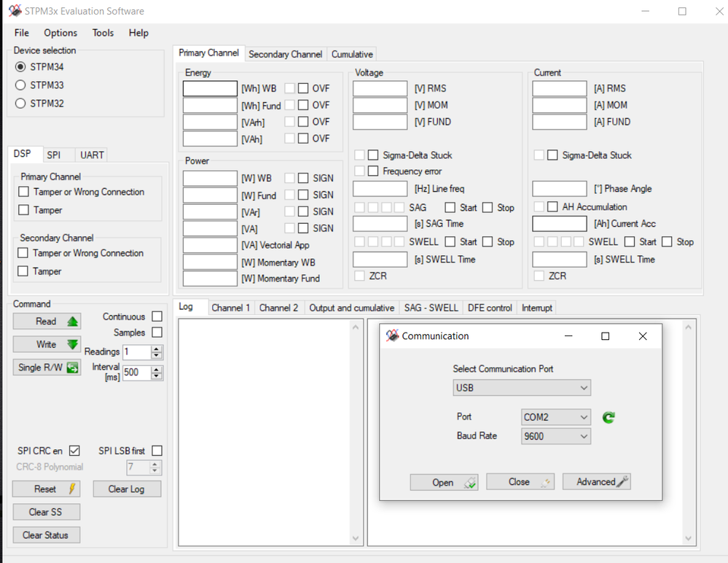Click the Clear Status button
This screenshot has height=563, width=728.
click(47, 535)
